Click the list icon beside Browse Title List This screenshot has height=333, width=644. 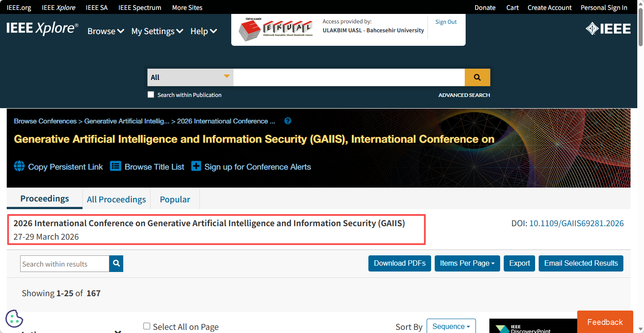click(116, 166)
